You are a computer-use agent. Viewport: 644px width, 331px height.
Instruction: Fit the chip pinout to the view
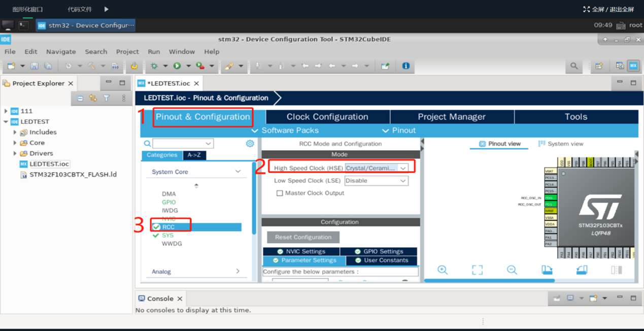click(477, 270)
